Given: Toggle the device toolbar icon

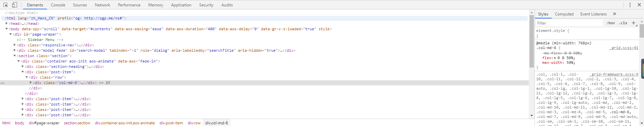Looking at the screenshot, I should [14, 5].
